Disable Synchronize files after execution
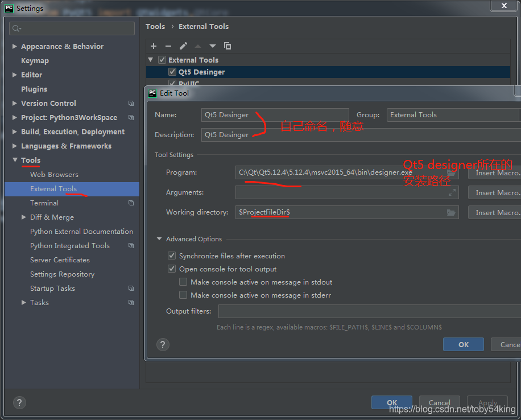Viewport: 521px width, 420px height. tap(171, 256)
